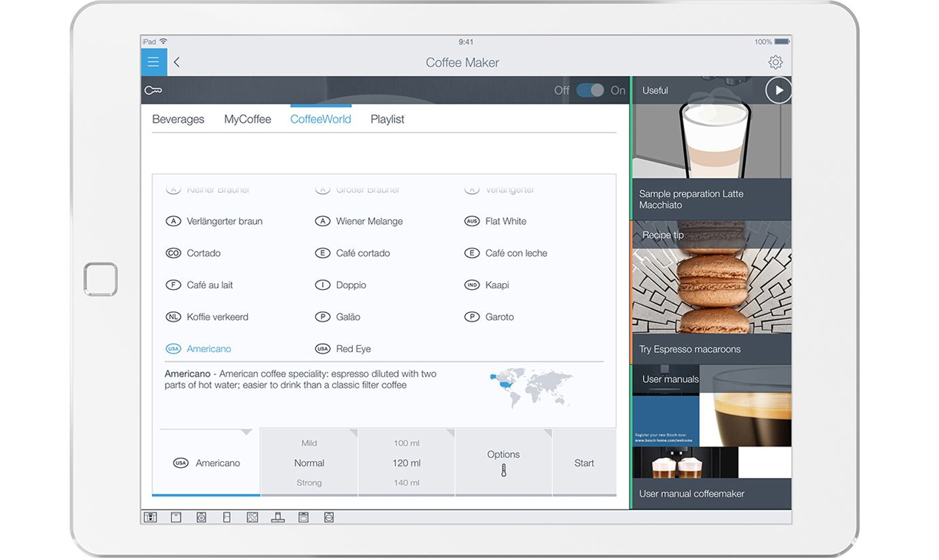Tap the key lock icon
The height and width of the screenshot is (560, 939).
153,91
